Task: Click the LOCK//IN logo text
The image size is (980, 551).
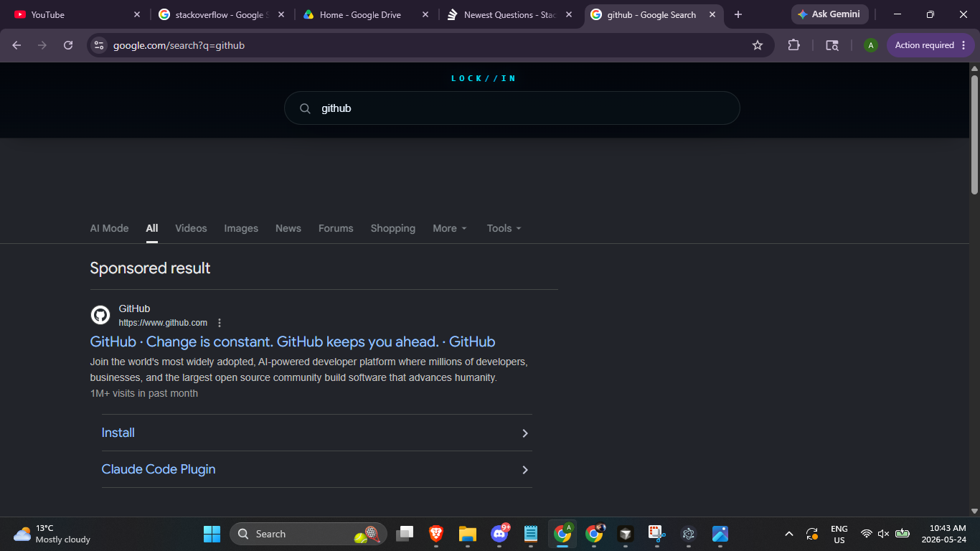Action: (484, 78)
